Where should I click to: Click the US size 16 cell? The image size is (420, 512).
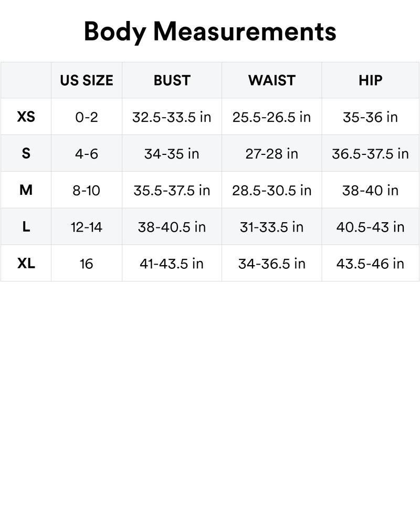point(87,263)
